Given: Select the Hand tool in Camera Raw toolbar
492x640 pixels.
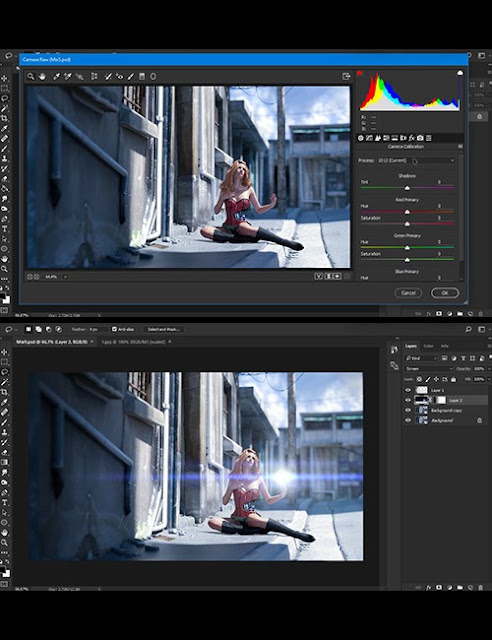Looking at the screenshot, I should tap(42, 76).
